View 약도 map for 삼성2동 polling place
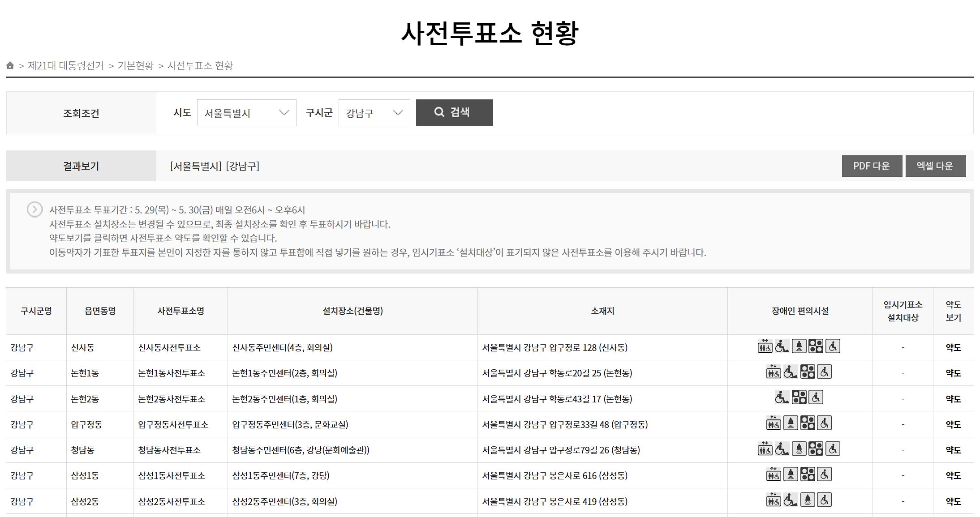This screenshot has height=517, width=980. point(953,502)
